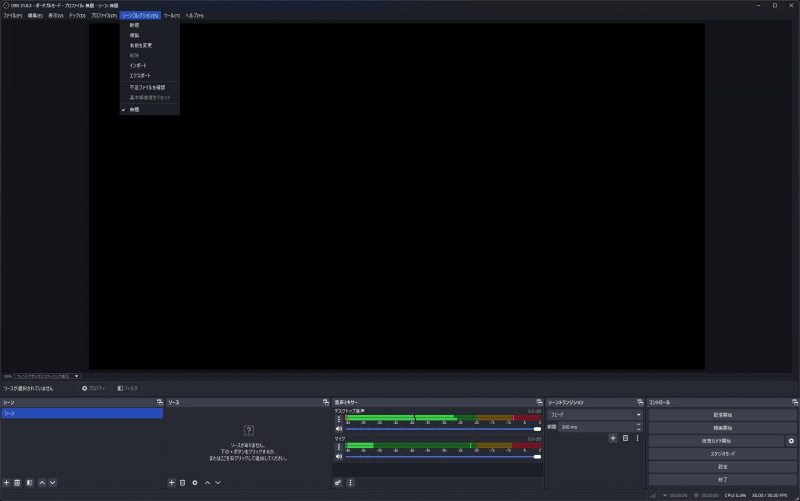800x501 pixels.
Task: Open the ヘルプ menu
Action: click(x=194, y=16)
